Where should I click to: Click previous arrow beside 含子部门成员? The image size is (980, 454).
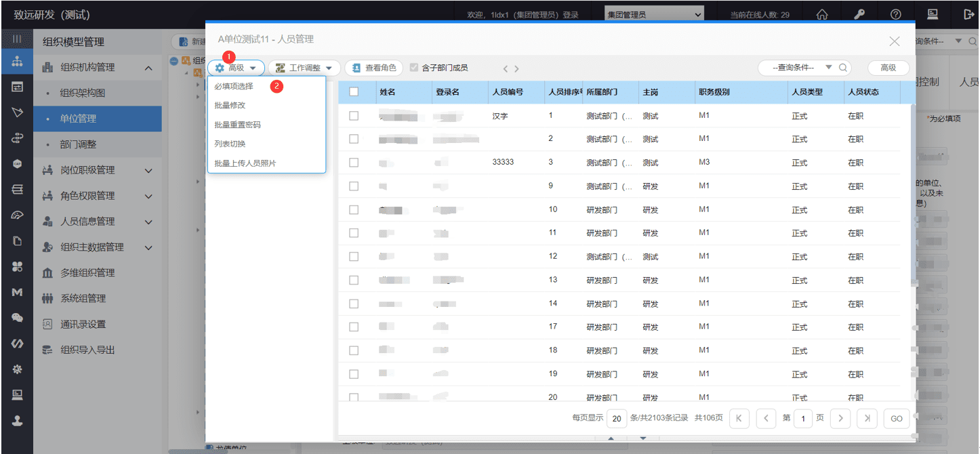point(505,68)
